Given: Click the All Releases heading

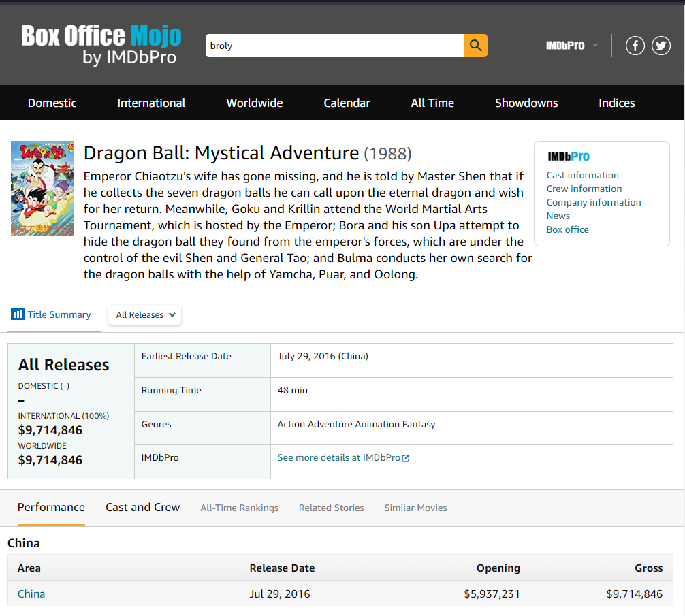Looking at the screenshot, I should [x=63, y=365].
